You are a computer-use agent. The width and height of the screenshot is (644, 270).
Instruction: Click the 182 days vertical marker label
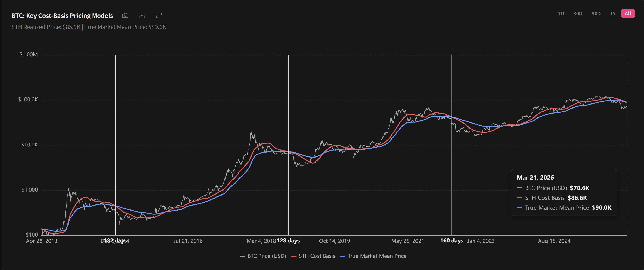[x=115, y=241]
